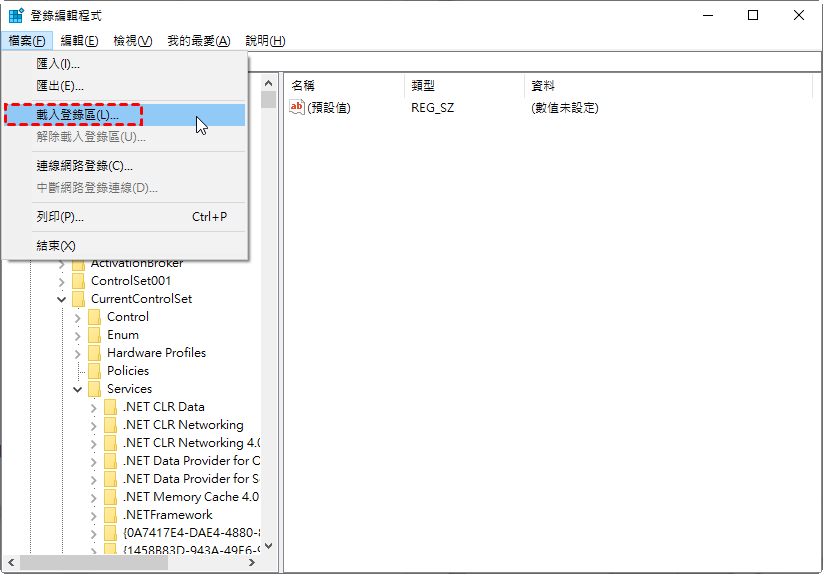The image size is (823, 574).
Task: Collapse the CurrentControlSet tree node
Action: pos(62,299)
